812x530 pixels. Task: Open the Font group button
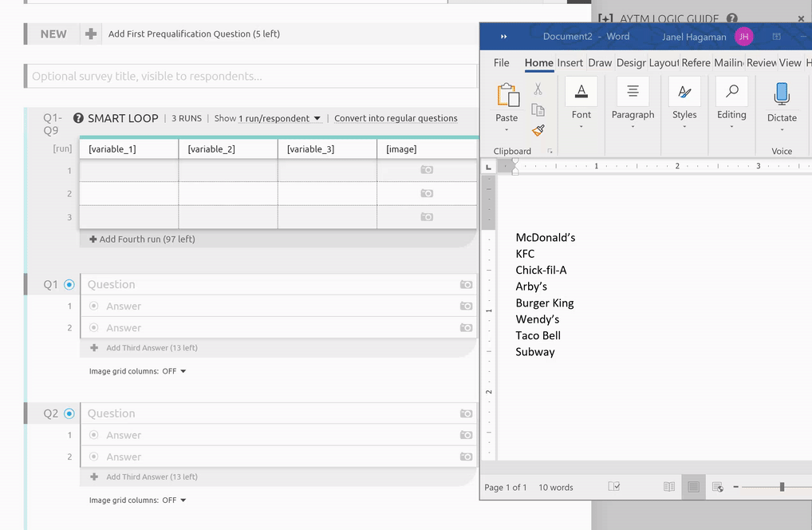[x=581, y=92]
